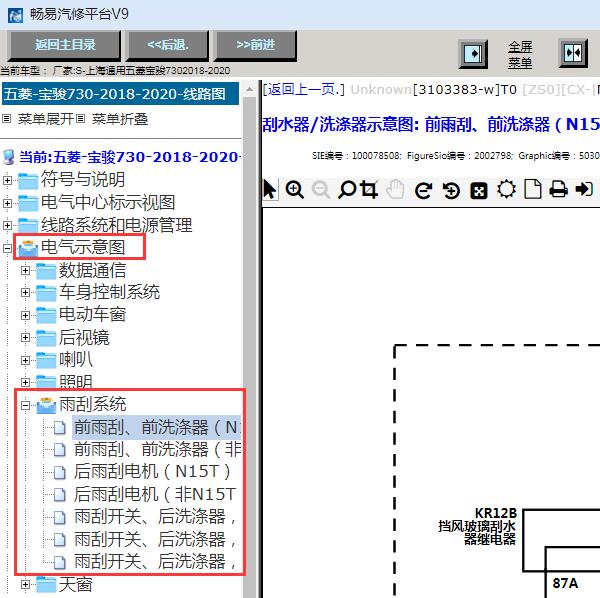Collapse the 电气示意图 folder
The width and height of the screenshot is (600, 598).
tap(7, 248)
